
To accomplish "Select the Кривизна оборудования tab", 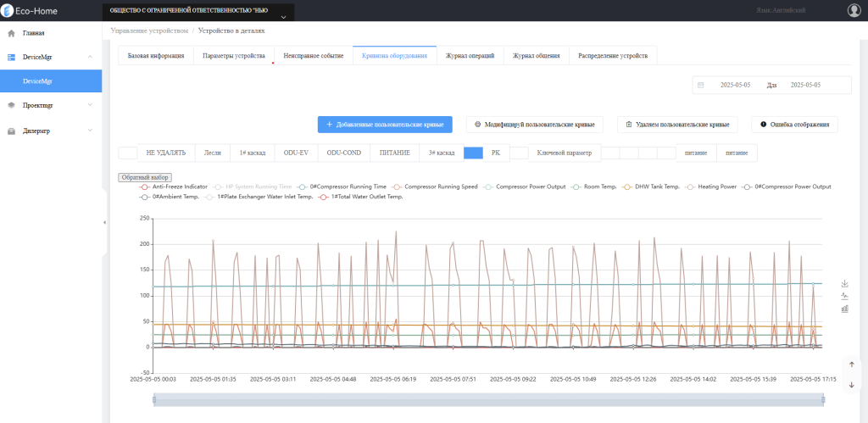I will click(395, 56).
